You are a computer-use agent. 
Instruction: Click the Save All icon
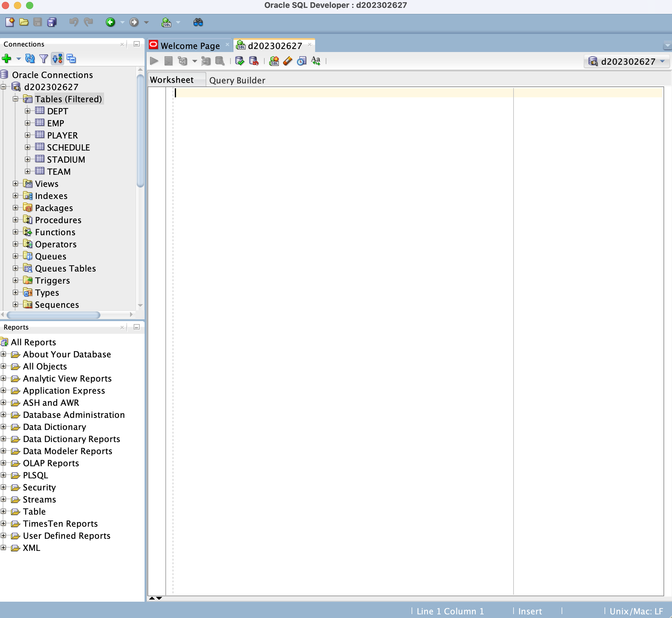[52, 22]
